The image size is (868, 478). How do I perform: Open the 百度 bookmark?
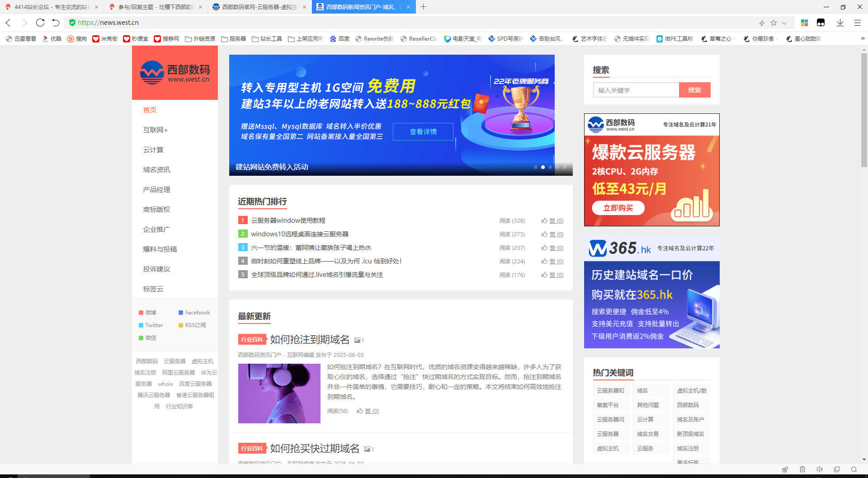coord(340,39)
